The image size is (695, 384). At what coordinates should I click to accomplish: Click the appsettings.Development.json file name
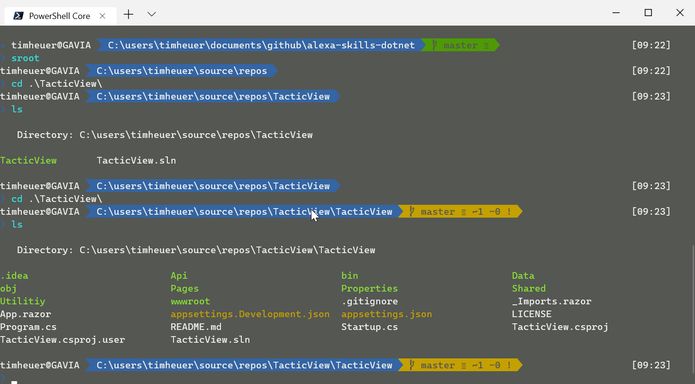(250, 314)
